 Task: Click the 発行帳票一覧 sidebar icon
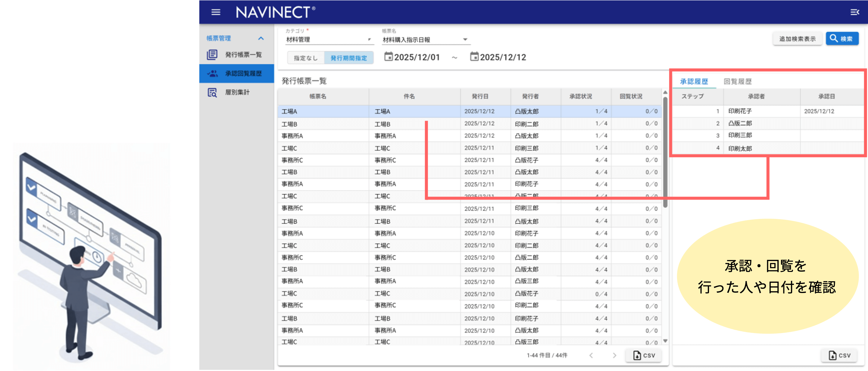point(212,55)
